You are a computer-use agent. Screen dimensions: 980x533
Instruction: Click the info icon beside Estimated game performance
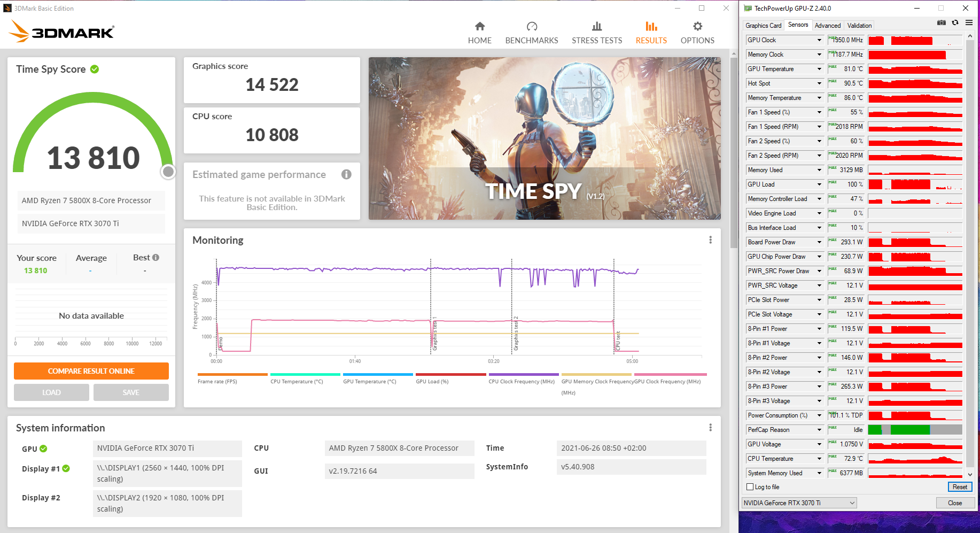pyautogui.click(x=346, y=174)
